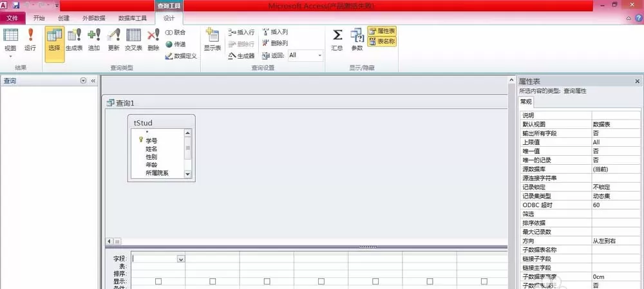This screenshot has height=289, width=644.
Task: Check the 显示 box in the first grid column
Action: pyautogui.click(x=158, y=281)
